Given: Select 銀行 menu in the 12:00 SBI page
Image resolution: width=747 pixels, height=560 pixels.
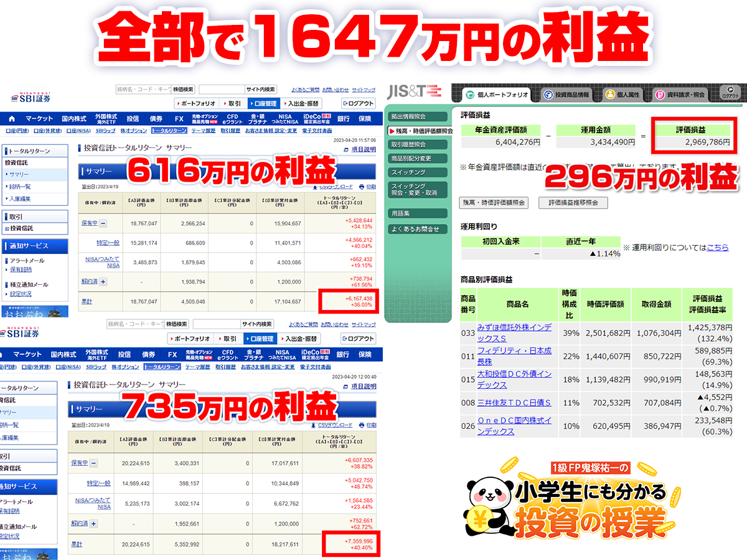Looking at the screenshot, I should click(343, 354).
